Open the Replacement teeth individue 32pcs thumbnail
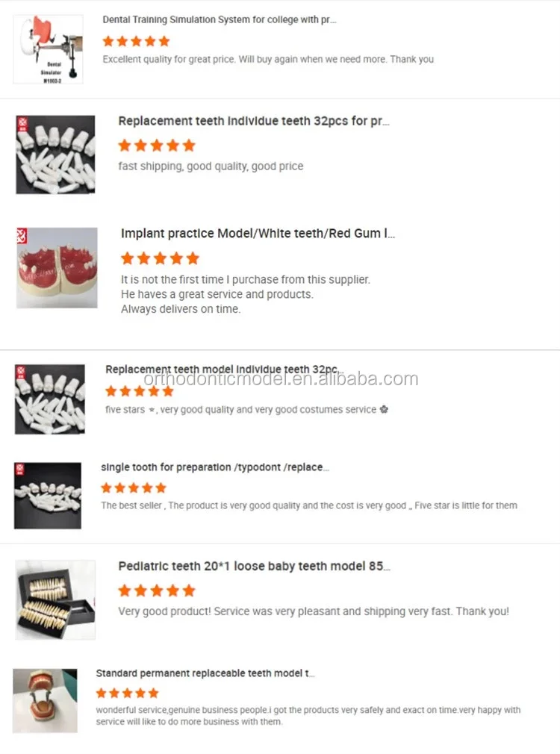Screen dimensions: 560x754 (55, 155)
